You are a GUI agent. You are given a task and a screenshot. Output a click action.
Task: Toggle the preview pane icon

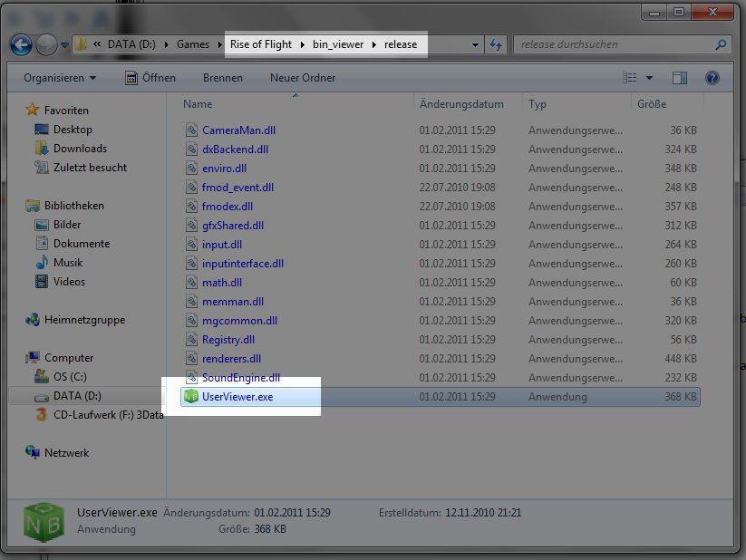tap(680, 78)
